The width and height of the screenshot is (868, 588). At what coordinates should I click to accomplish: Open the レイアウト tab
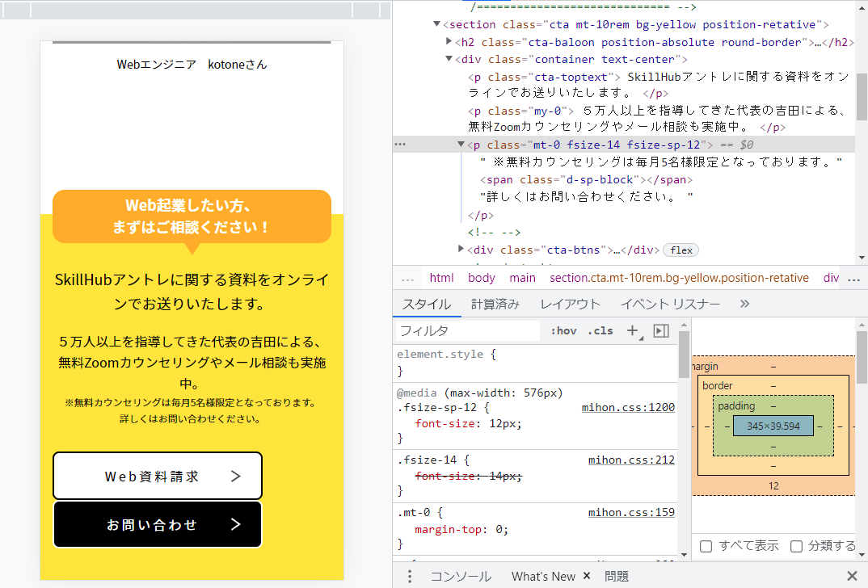[x=570, y=304]
